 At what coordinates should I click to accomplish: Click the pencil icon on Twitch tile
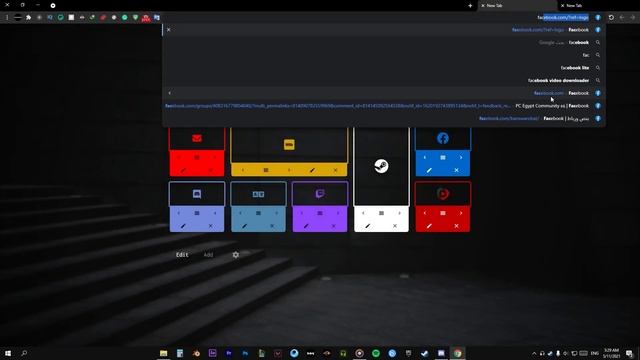306,226
